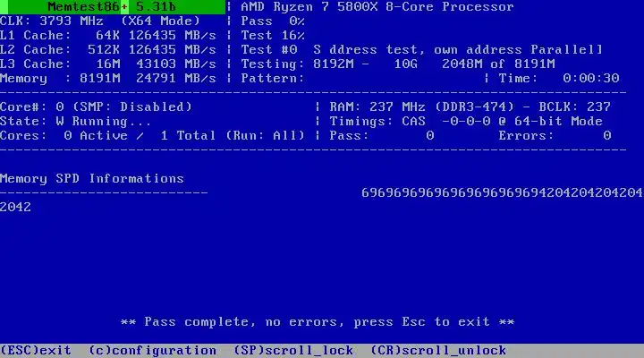Click the @ 64-bit Mode text
This screenshot has width=644, height=358.
pyautogui.click(x=550, y=121)
